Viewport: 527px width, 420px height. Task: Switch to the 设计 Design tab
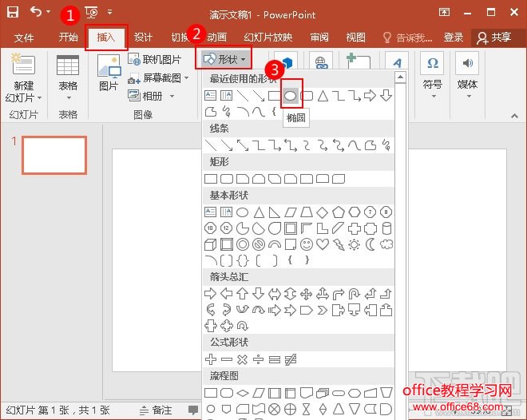(x=143, y=38)
